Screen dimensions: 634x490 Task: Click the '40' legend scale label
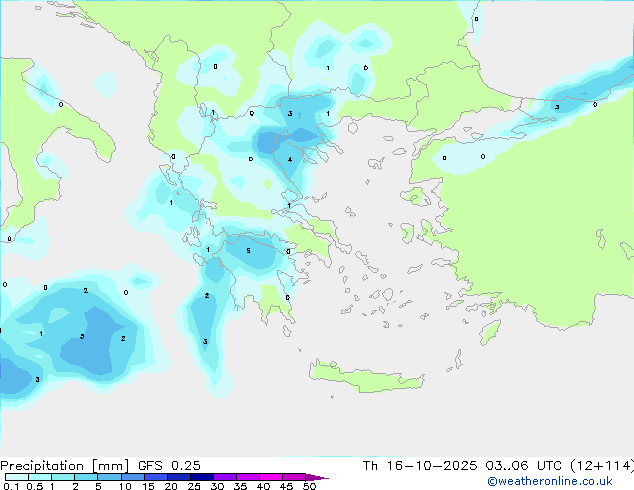(263, 486)
